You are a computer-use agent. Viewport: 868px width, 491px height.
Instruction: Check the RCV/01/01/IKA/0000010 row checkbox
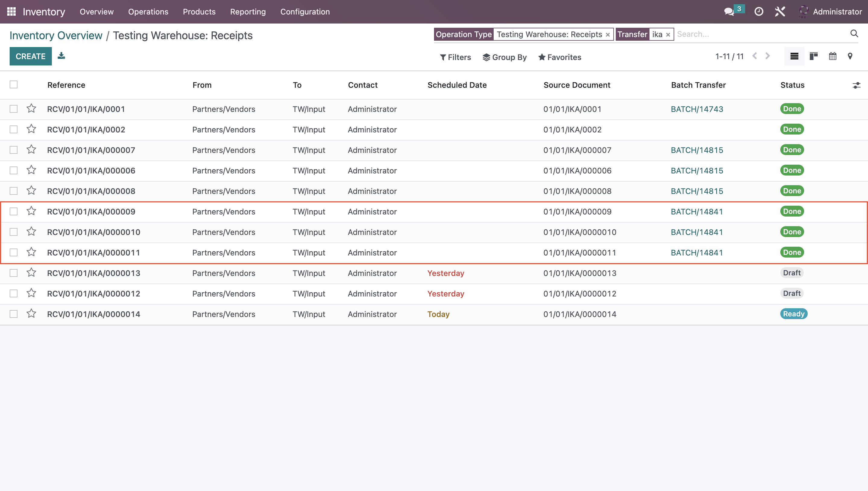coord(14,232)
